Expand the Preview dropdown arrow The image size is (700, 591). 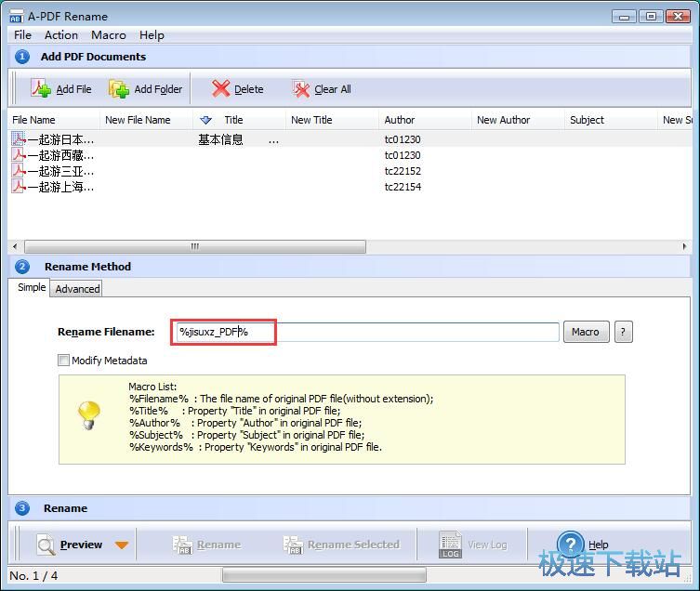(x=122, y=545)
